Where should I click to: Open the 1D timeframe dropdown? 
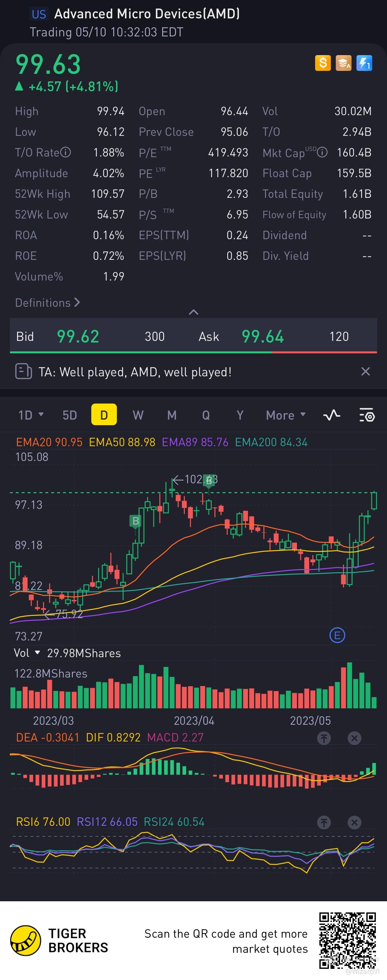coord(31,415)
